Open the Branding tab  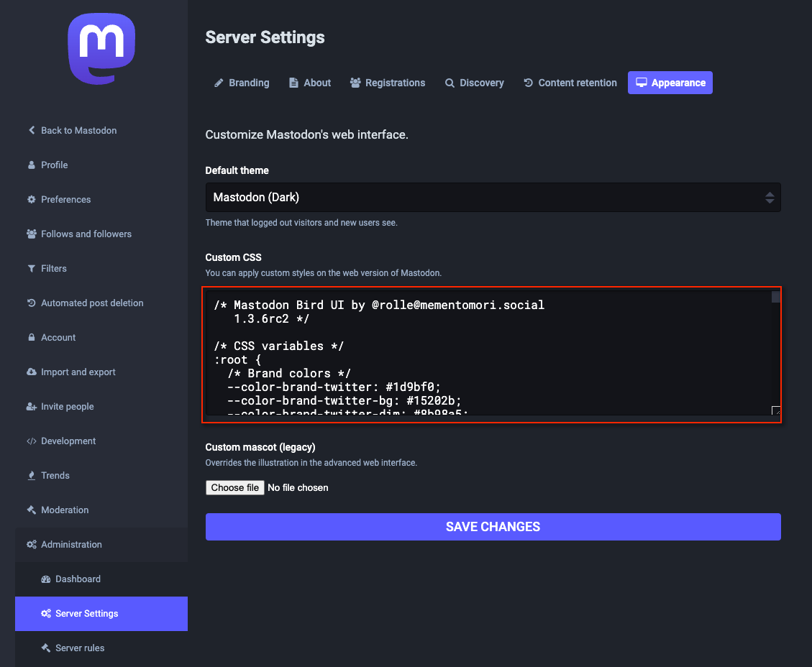(x=242, y=83)
